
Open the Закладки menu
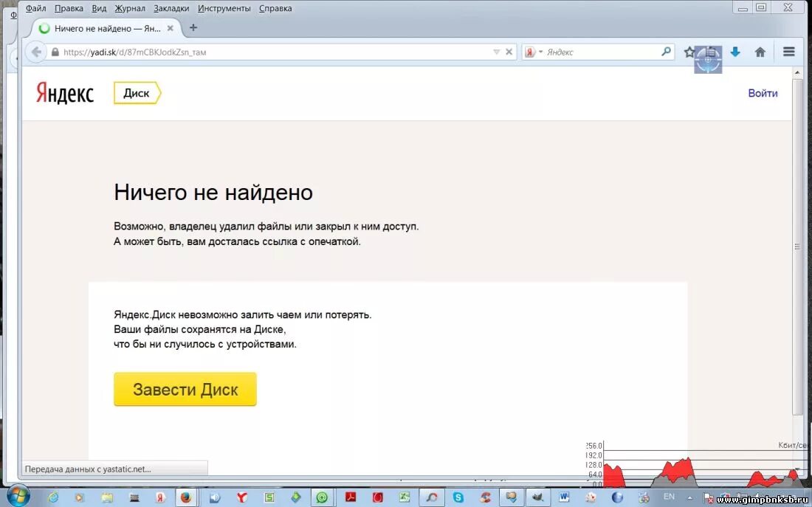click(x=171, y=8)
